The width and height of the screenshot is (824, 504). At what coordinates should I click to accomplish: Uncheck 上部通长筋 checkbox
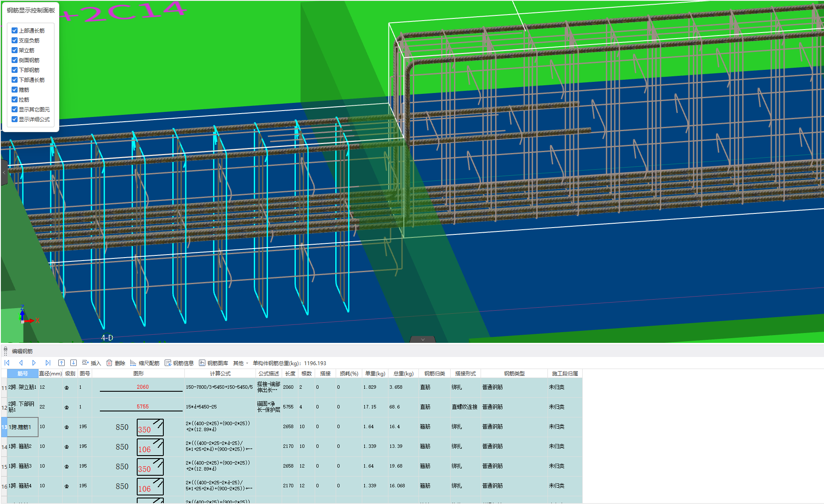15,30
